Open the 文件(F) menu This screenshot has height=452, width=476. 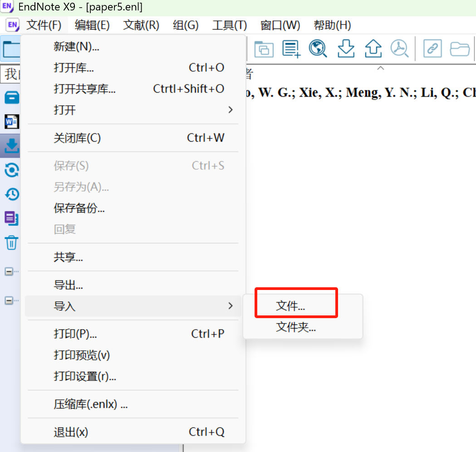point(44,25)
